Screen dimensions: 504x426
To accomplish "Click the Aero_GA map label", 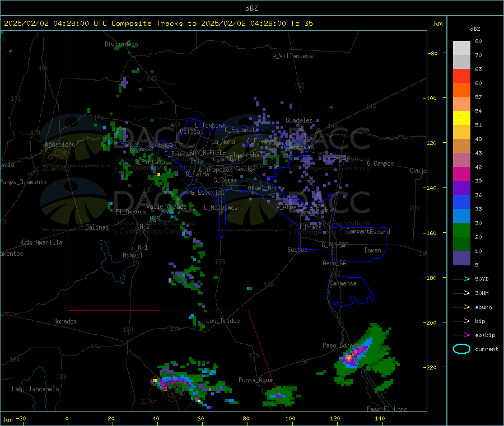I will coord(334,263).
